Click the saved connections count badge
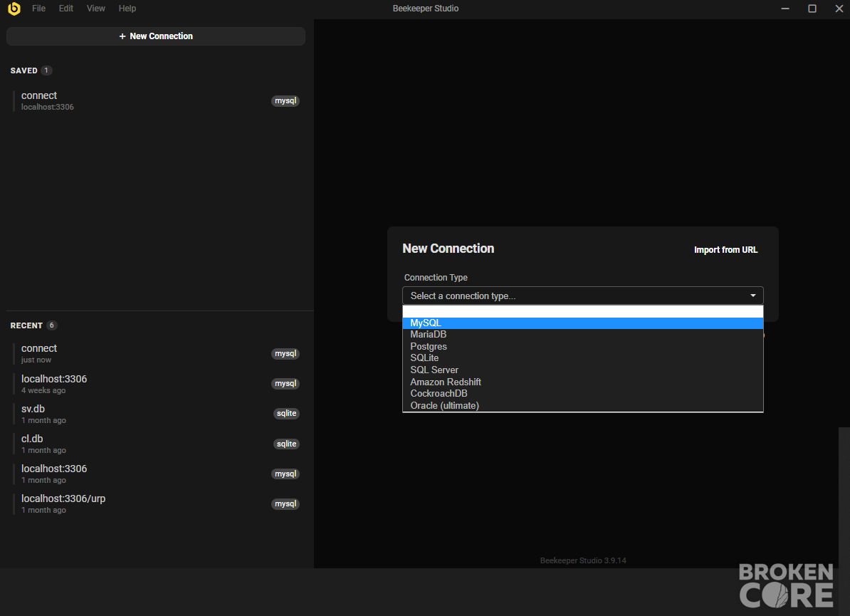 [46, 71]
